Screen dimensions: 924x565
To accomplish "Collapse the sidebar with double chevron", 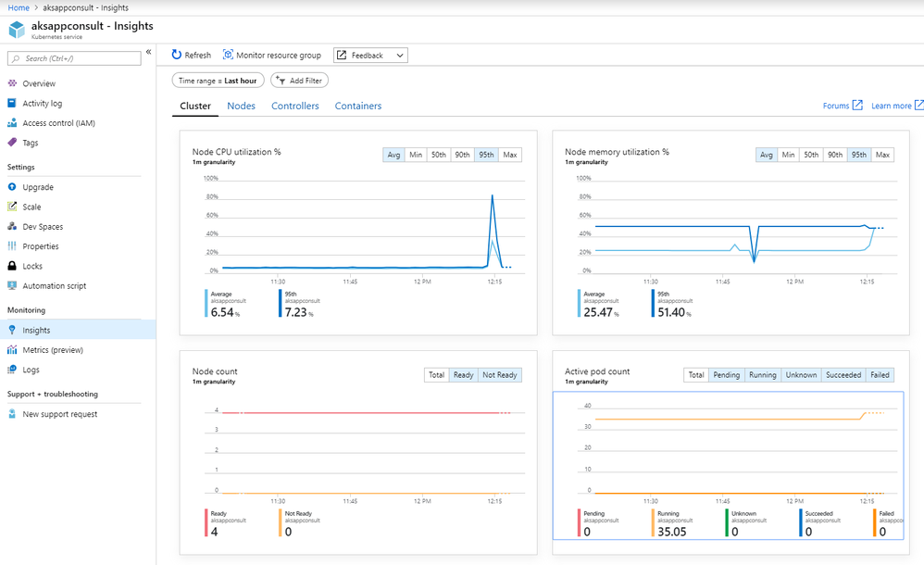I will pyautogui.click(x=148, y=52).
